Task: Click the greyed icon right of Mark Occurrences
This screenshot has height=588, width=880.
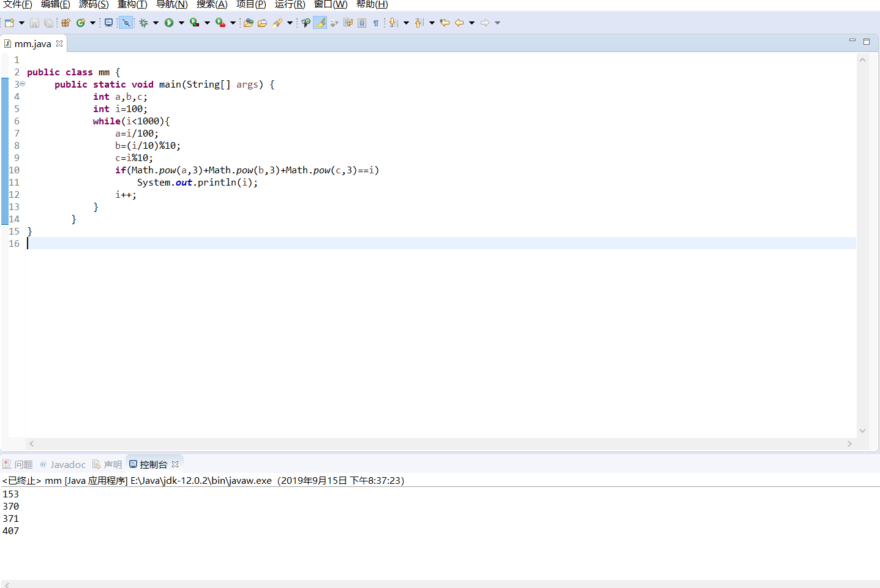Action: (334, 23)
